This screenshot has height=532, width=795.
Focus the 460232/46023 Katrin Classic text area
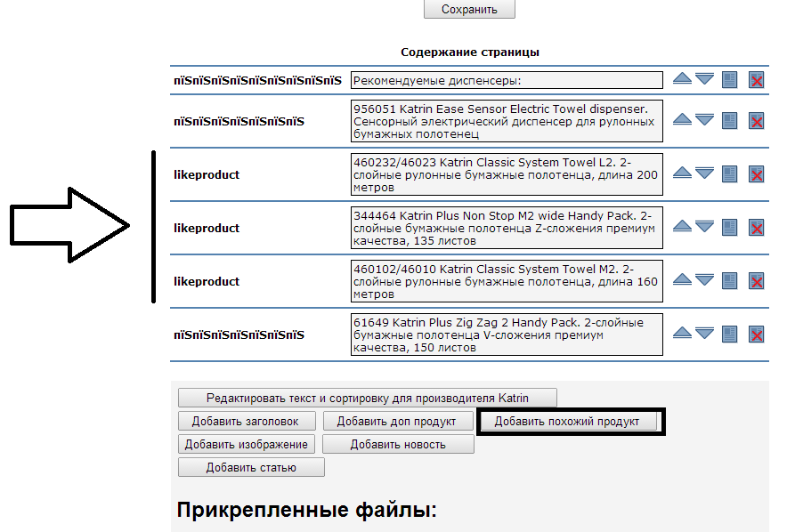point(507,174)
